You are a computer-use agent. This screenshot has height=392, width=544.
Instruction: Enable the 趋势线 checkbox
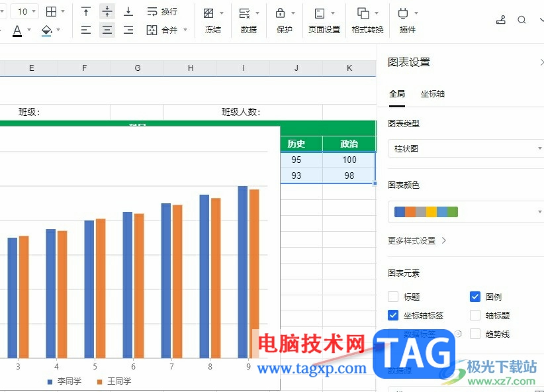pos(475,334)
